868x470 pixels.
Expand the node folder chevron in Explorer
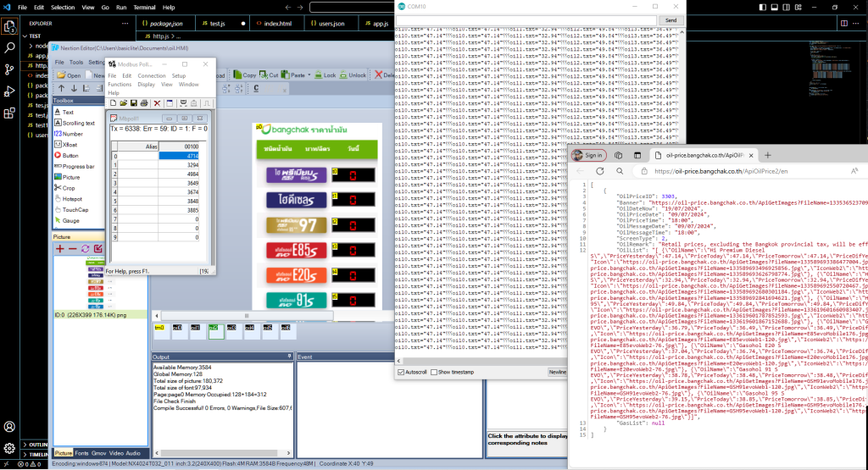31,46
